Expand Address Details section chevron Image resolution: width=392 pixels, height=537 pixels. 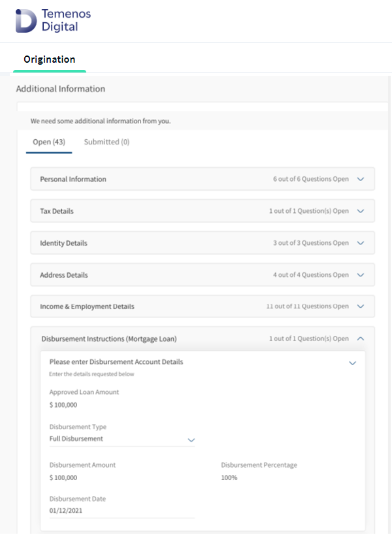click(361, 275)
